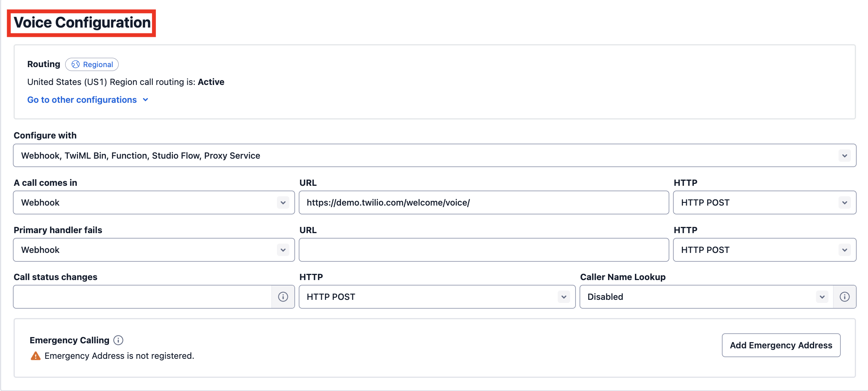This screenshot has height=391, width=868.
Task: Click the info icon next to Emergency Calling
Action: point(118,340)
